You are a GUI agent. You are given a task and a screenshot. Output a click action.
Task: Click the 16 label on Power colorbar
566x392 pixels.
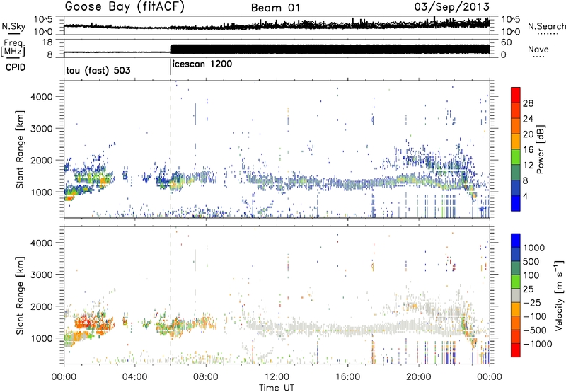point(528,150)
